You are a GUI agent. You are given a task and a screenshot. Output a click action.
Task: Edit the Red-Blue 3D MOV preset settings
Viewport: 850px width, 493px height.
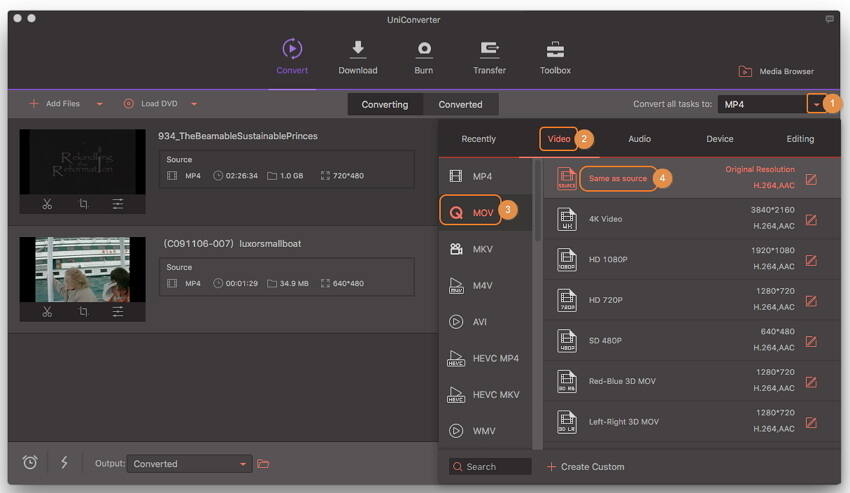(811, 382)
